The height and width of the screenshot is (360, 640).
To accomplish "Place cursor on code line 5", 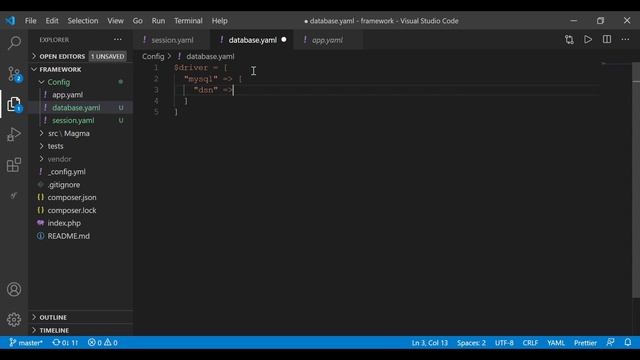I will 176,112.
